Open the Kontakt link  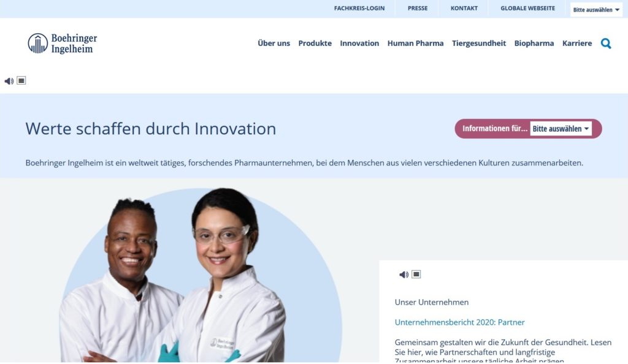pos(464,8)
